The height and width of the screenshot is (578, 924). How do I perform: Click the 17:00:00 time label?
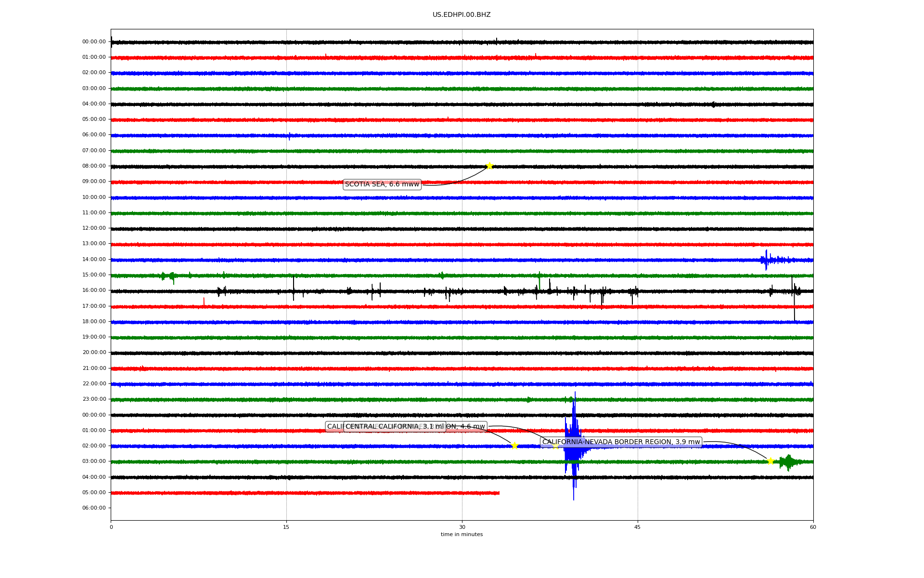(x=94, y=306)
